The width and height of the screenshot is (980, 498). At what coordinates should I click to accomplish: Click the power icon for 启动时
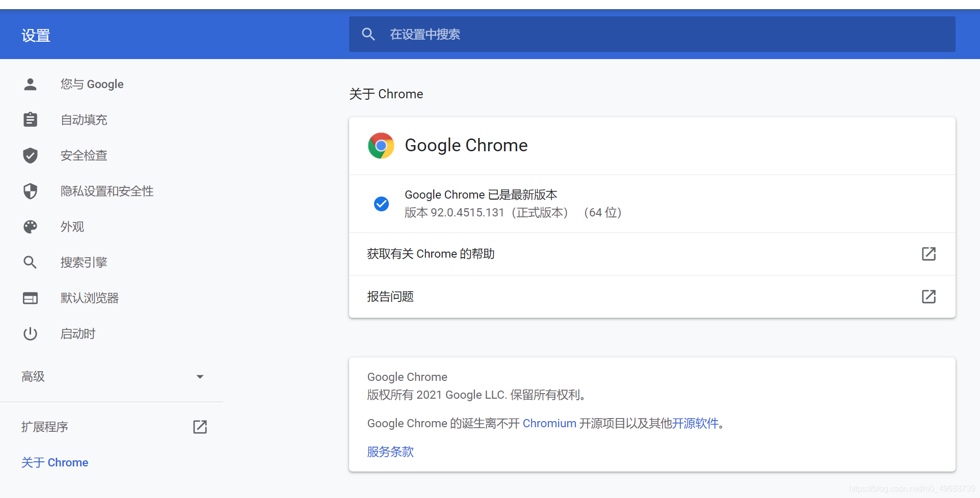pyautogui.click(x=30, y=334)
